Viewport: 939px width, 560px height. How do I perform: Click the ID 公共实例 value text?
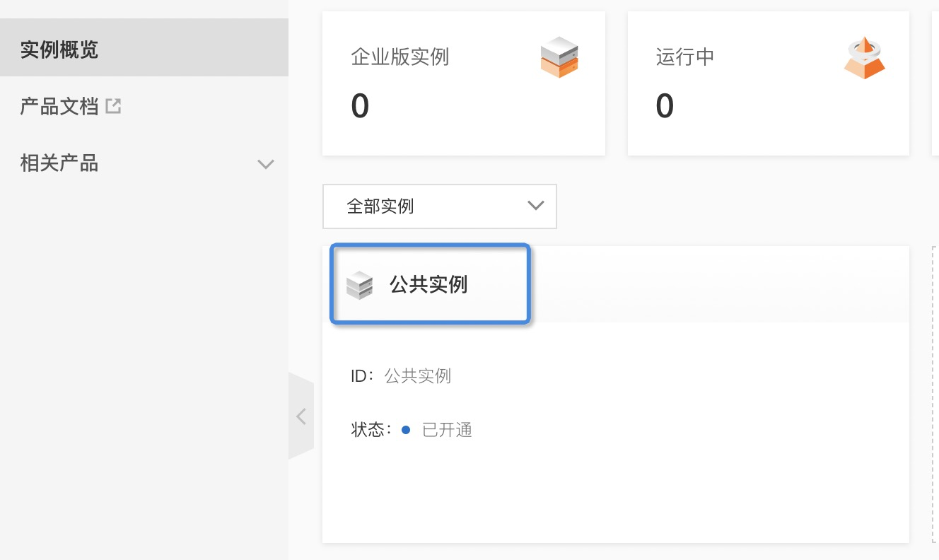[x=417, y=375]
